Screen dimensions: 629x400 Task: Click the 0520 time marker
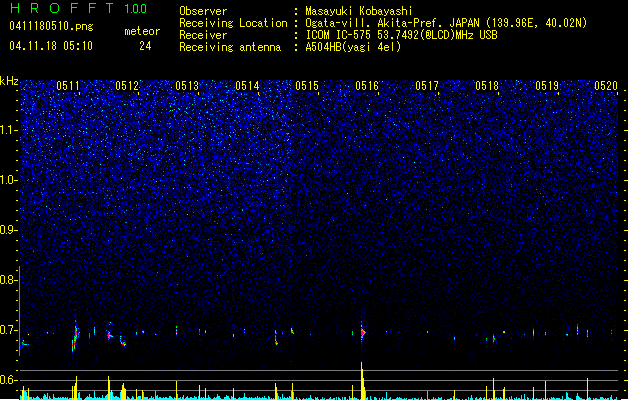click(606, 86)
